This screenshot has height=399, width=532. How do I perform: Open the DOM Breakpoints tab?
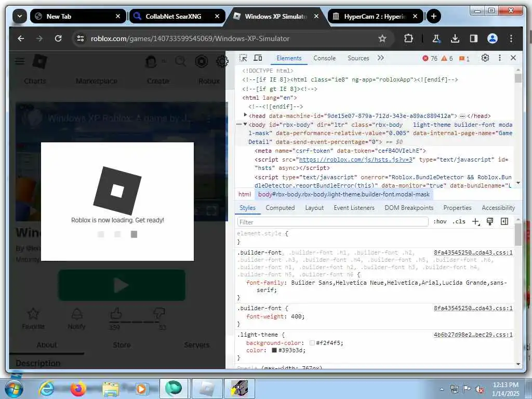409,208
